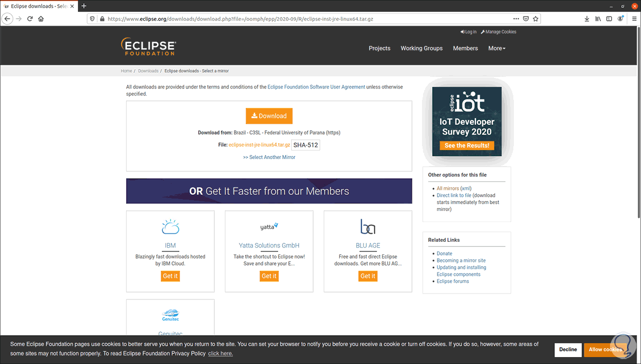Open the BLU AGE link
The width and height of the screenshot is (641, 364).
pos(368,246)
